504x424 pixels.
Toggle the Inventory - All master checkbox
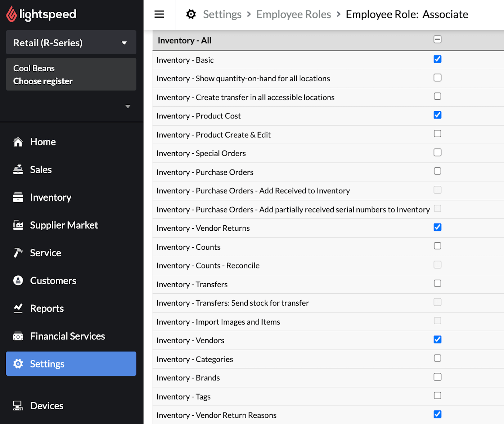pyautogui.click(x=437, y=40)
